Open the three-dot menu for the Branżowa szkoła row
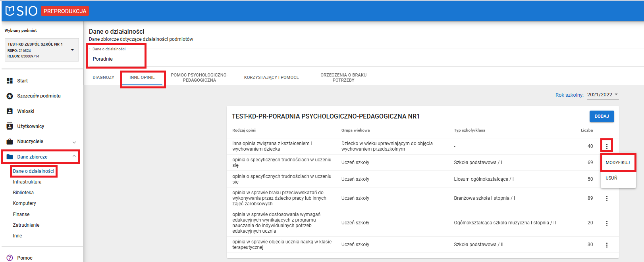Screen dimensions: 644x262 [607, 198]
